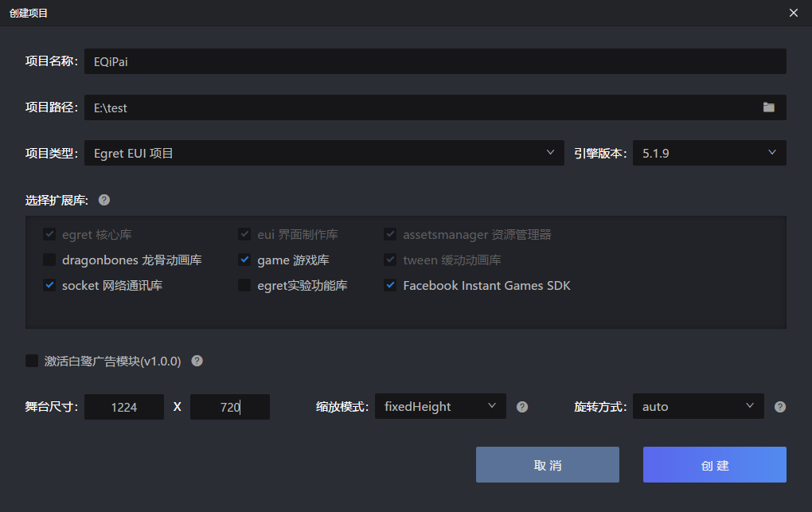
Task: Click stage height field showing 720
Action: click(230, 407)
